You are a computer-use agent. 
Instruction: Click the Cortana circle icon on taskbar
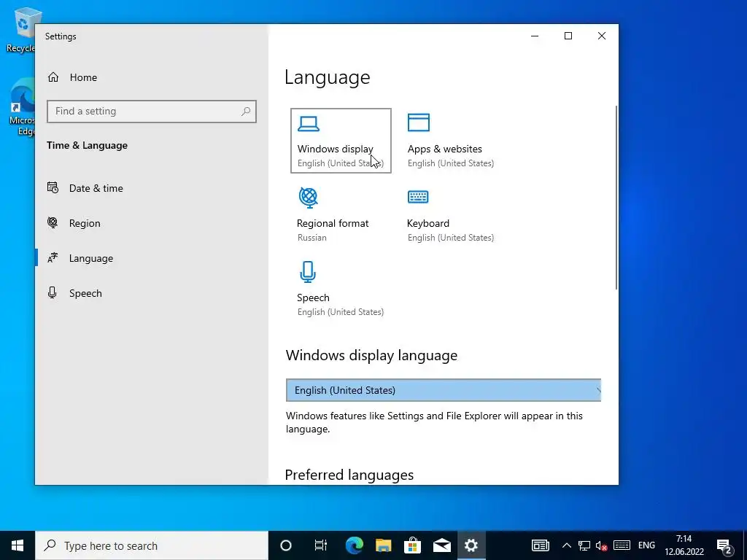pyautogui.click(x=286, y=545)
